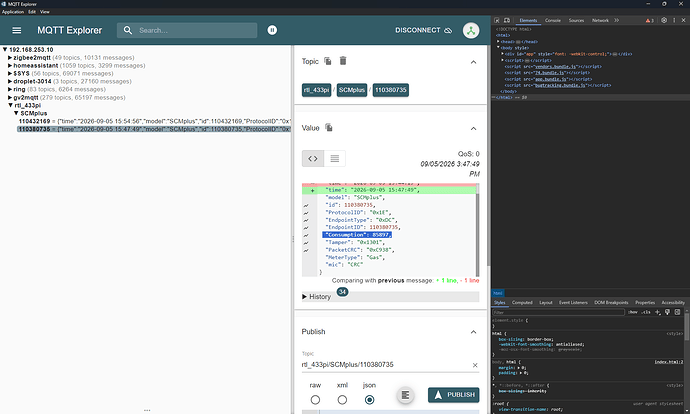Image resolution: width=690 pixels, height=414 pixels.
Task: Activate the DevTools element inspector icon
Action: click(x=497, y=20)
